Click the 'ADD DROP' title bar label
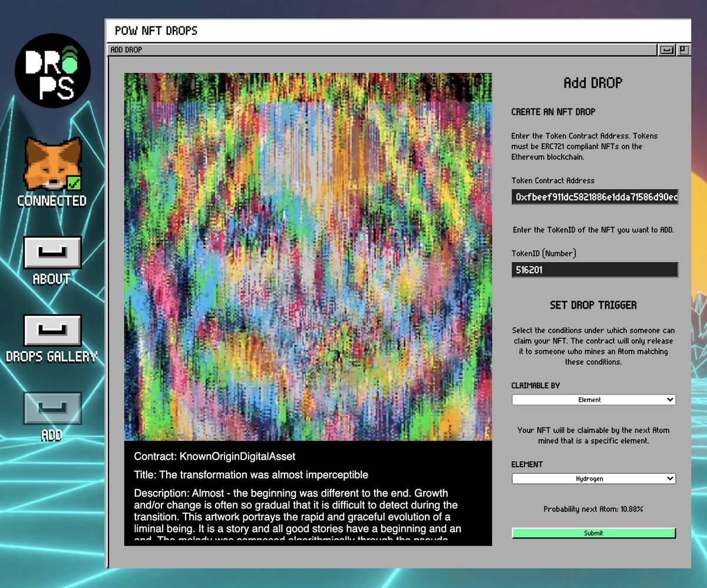 [x=126, y=50]
